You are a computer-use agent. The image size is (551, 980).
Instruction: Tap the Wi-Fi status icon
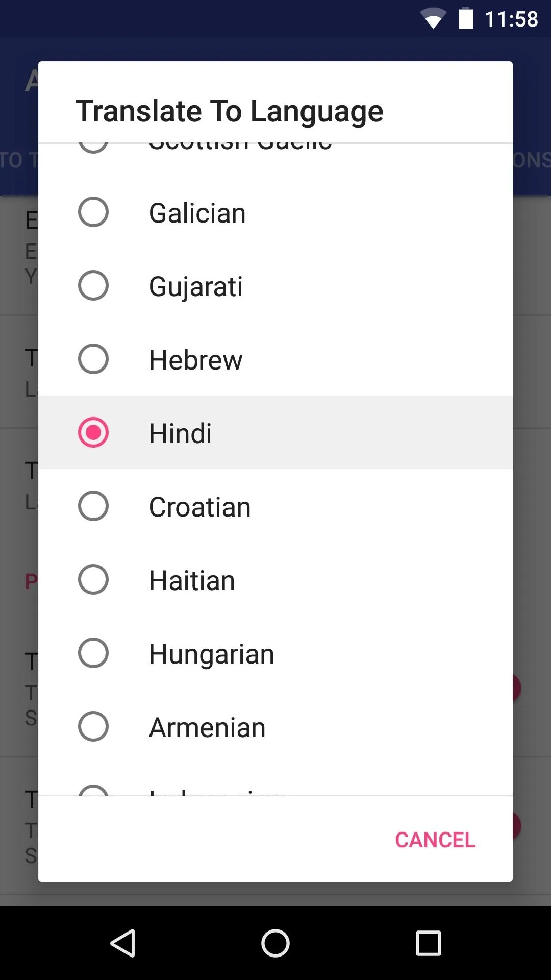click(x=433, y=19)
